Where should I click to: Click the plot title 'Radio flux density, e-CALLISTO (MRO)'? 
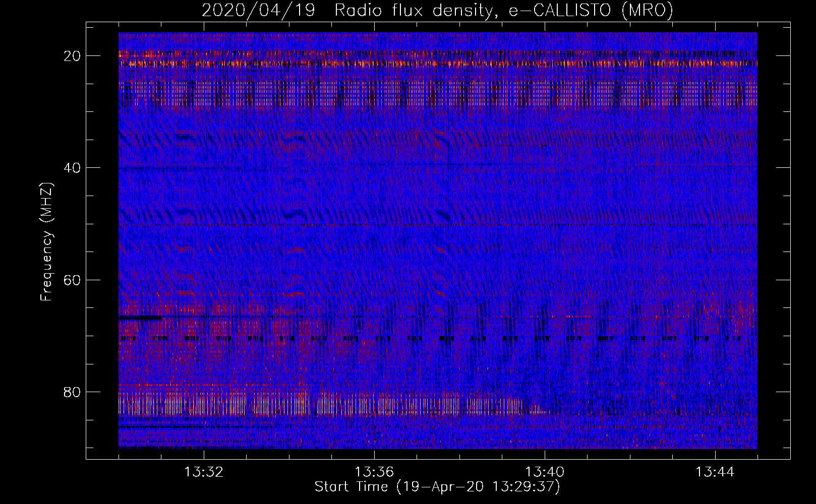tap(504, 10)
